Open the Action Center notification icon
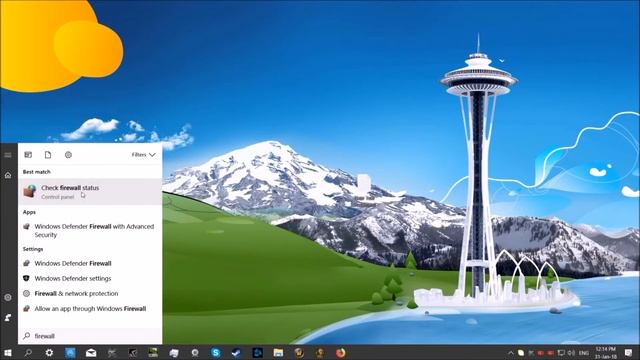This screenshot has width=640, height=360. coord(628,353)
